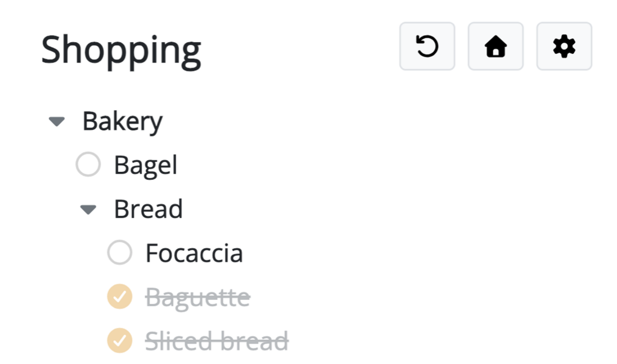Screen dimensions: 617x364
Task: Click the disclosure triangle beside Bakery
Action: point(58,121)
